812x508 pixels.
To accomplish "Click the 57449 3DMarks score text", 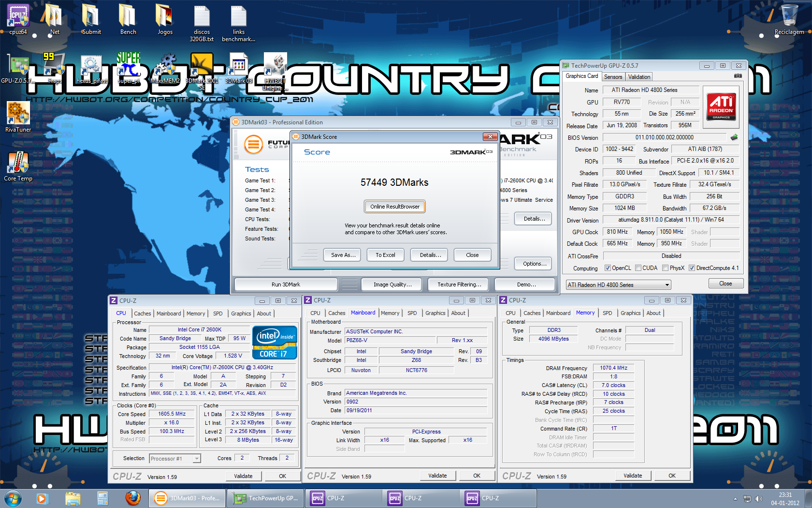I will [x=394, y=182].
